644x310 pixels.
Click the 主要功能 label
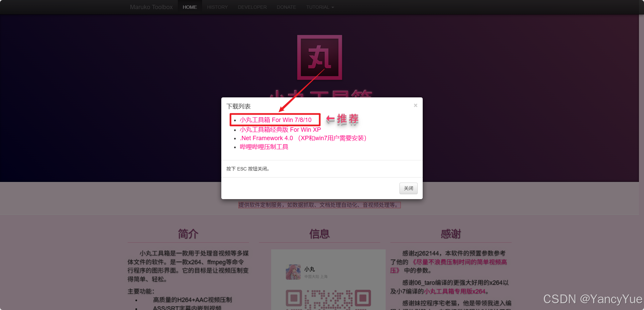(141, 291)
